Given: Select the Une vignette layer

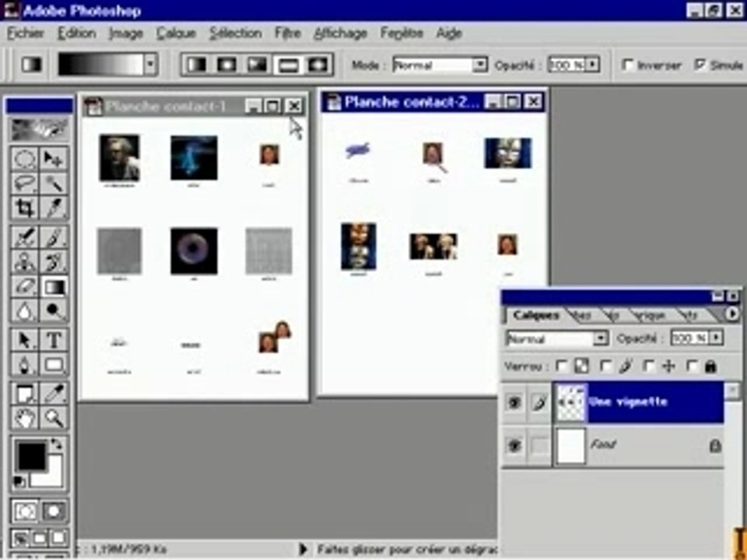Looking at the screenshot, I should pos(638,402).
